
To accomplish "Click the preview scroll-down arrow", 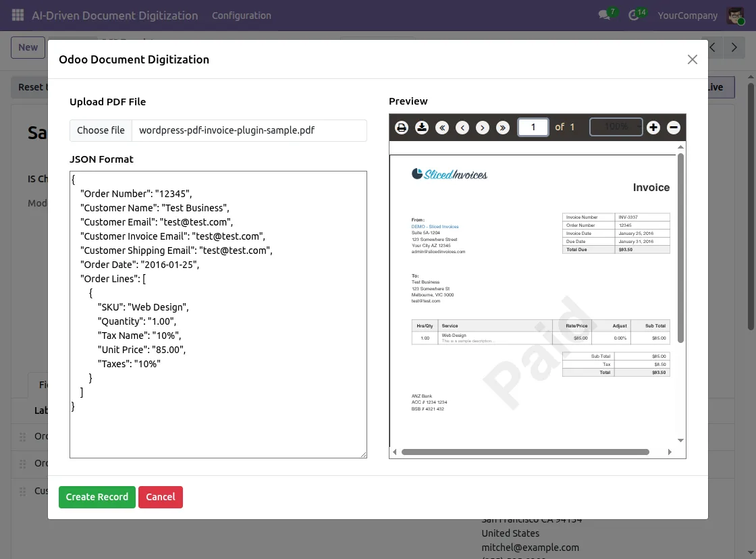I will tap(681, 440).
